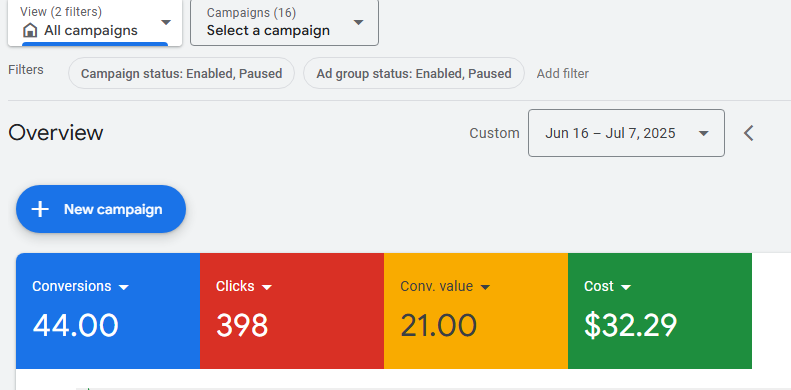Start a New campaign
The width and height of the screenshot is (791, 390).
(x=101, y=209)
